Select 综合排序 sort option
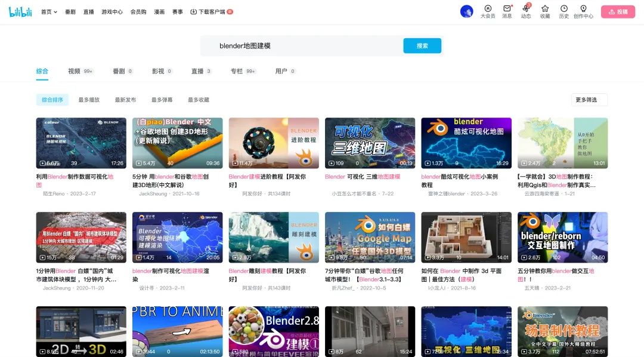644x357 pixels. click(x=52, y=100)
